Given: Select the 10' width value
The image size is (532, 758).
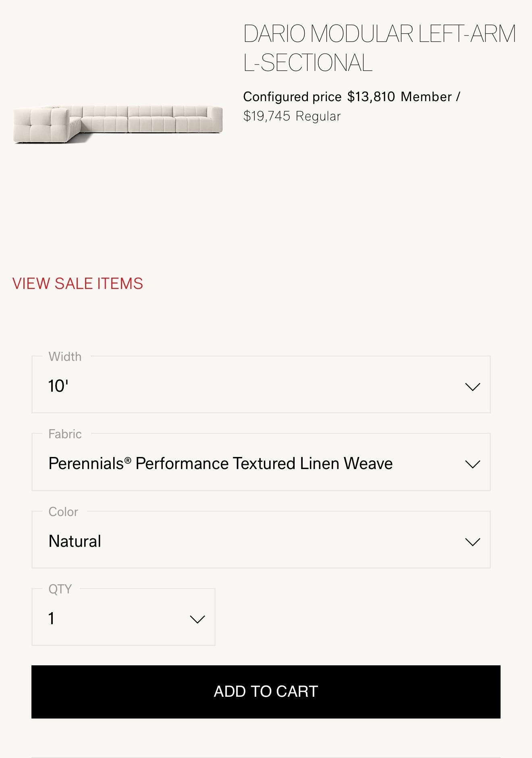Looking at the screenshot, I should coord(58,386).
